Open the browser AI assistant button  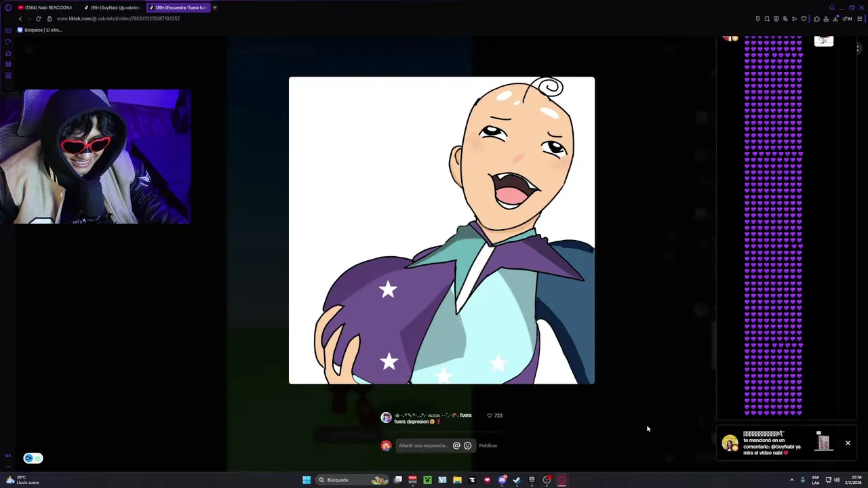pyautogui.click(x=847, y=18)
